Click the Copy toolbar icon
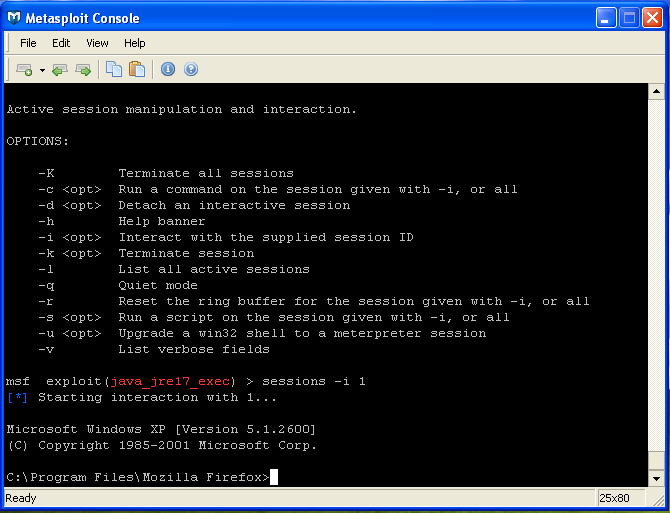The image size is (670, 513). tap(114, 69)
